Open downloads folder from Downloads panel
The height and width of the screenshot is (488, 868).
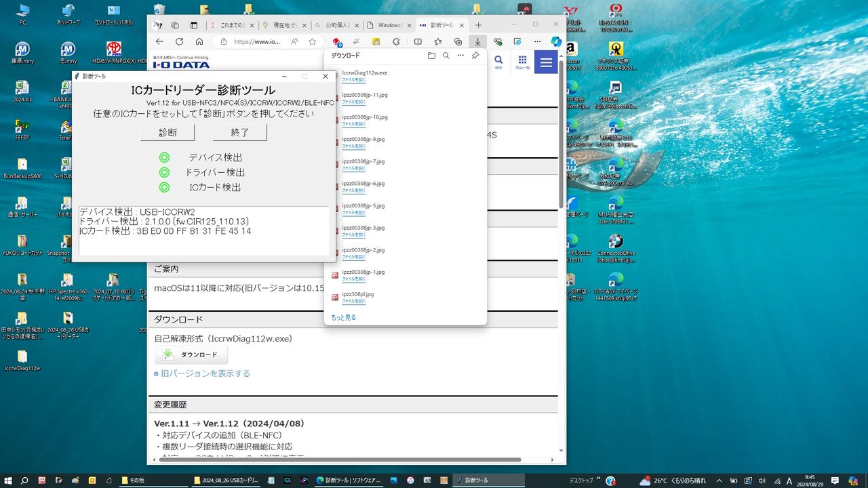tap(431, 56)
